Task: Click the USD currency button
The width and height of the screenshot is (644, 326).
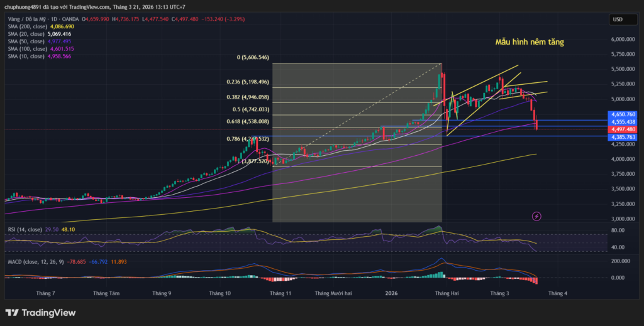Action: [x=617, y=19]
